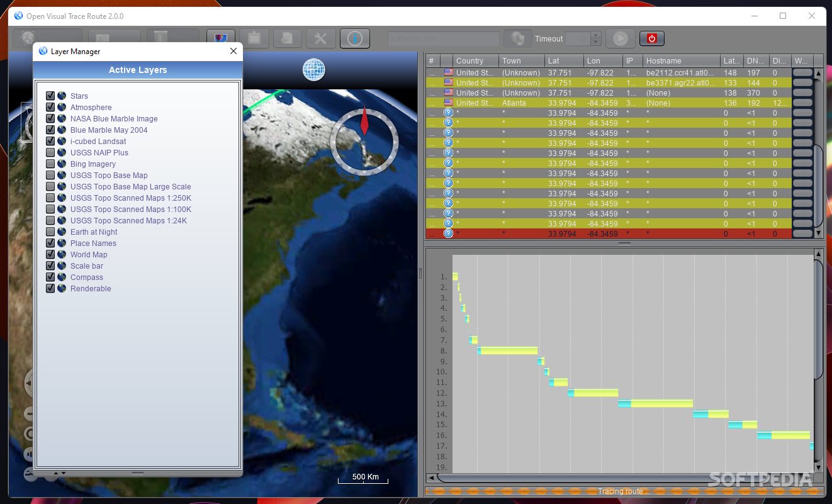Click the route table vertical scrollbar thumb
This screenshot has width=832, height=504.
pos(818,186)
